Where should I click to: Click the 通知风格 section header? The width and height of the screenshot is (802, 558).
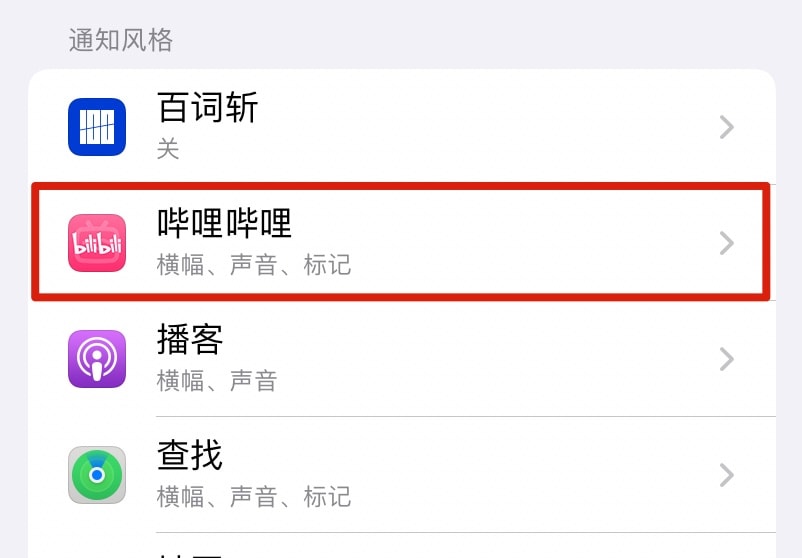coord(121,40)
